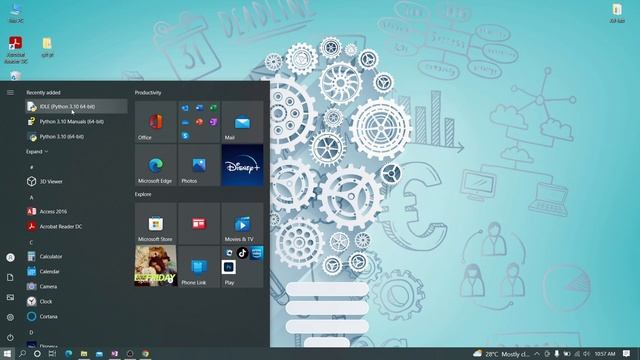
Task: Open Documents from Start sidebar
Action: [x=10, y=278]
